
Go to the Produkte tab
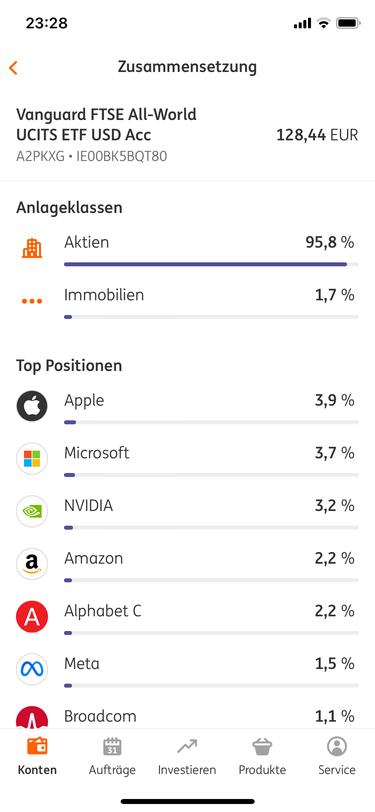click(262, 757)
